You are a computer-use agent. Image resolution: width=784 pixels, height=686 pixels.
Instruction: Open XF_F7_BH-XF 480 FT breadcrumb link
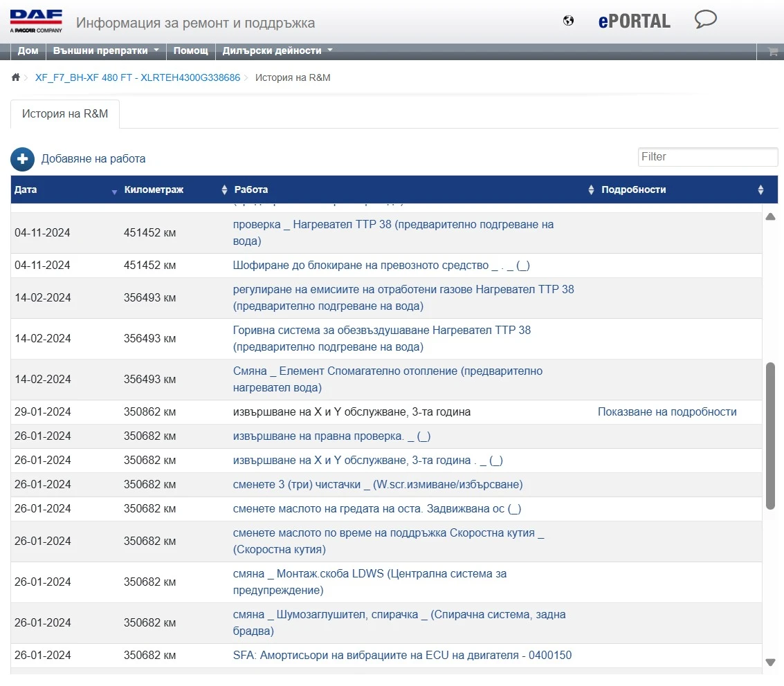point(138,77)
